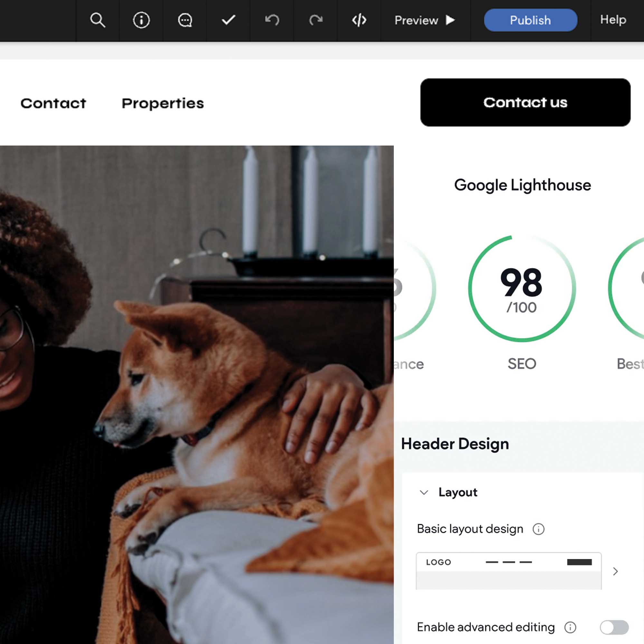Screen dimensions: 644x644
Task: Start site Preview
Action: pyautogui.click(x=424, y=20)
